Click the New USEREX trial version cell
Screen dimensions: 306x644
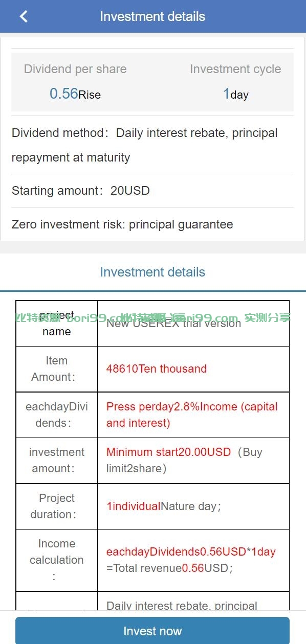coord(193,324)
